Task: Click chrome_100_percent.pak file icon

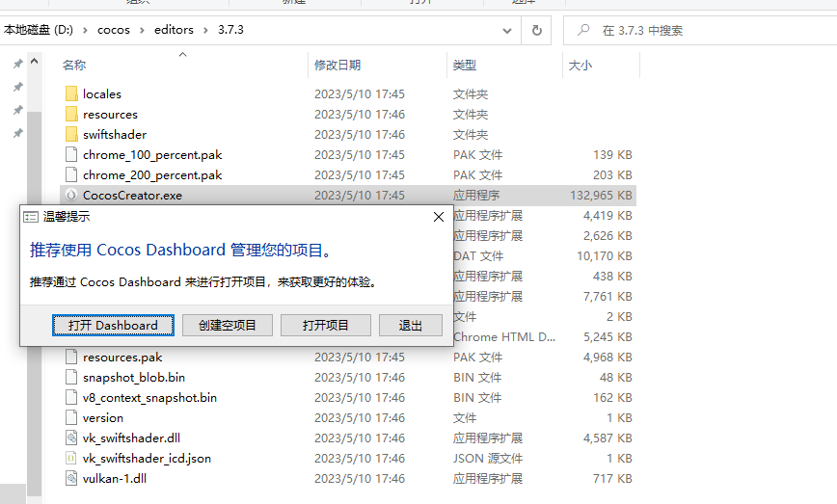Action: (x=71, y=154)
